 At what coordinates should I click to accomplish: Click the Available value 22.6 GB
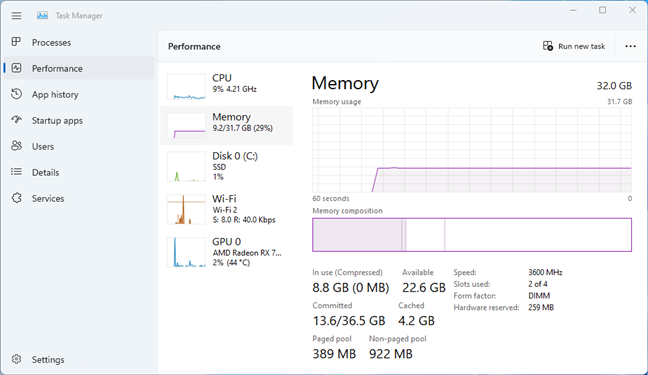coord(424,287)
